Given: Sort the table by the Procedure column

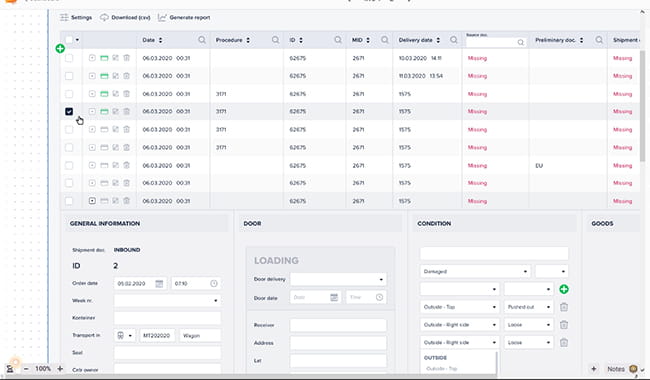Looking at the screenshot, I should [248, 40].
